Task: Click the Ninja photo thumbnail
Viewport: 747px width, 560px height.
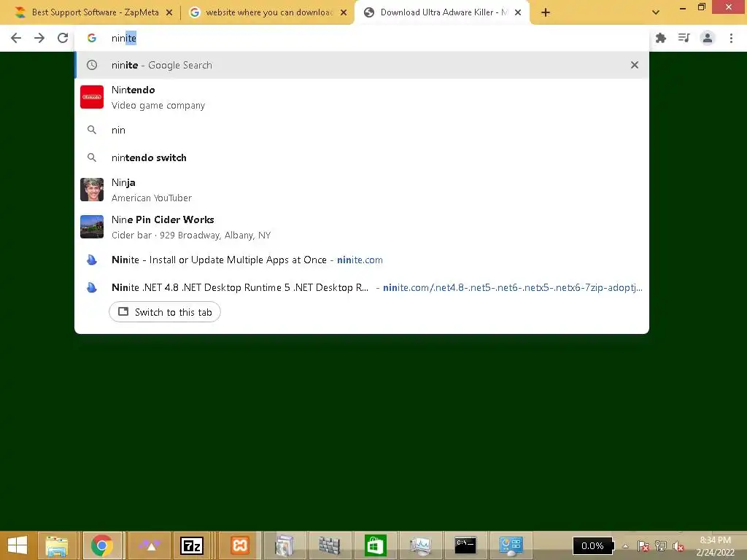Action: (92, 190)
